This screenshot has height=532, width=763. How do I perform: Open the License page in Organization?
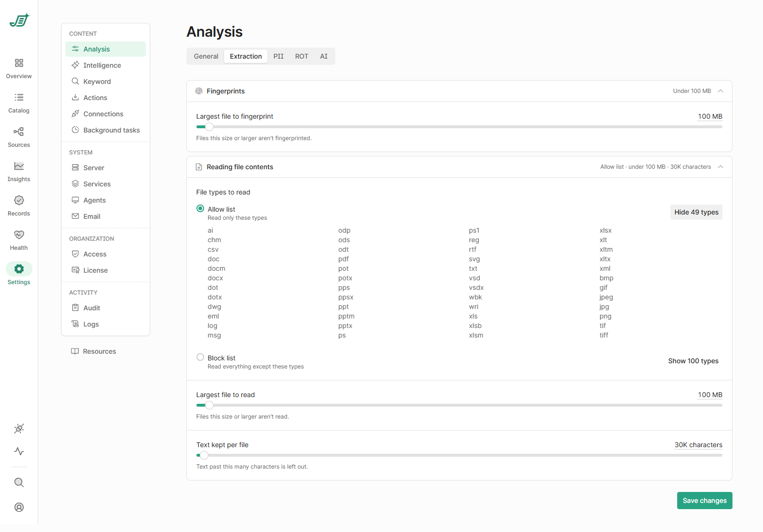[105, 270]
